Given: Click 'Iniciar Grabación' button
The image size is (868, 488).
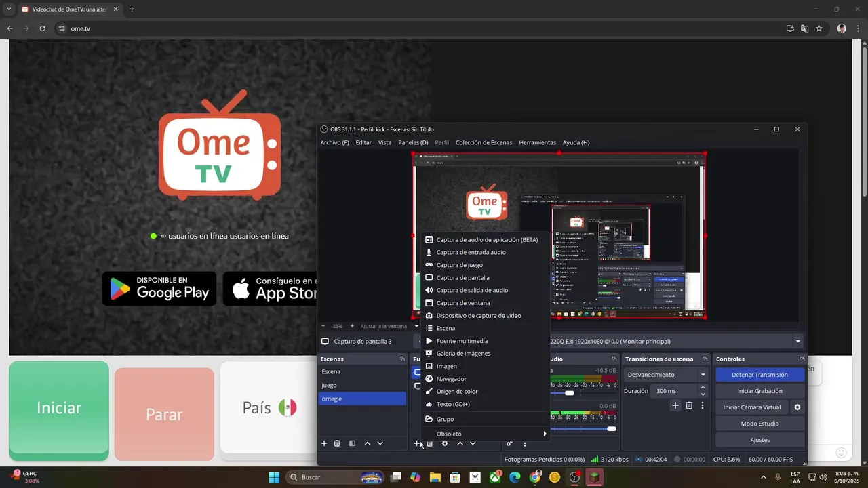Looking at the screenshot, I should click(x=759, y=391).
